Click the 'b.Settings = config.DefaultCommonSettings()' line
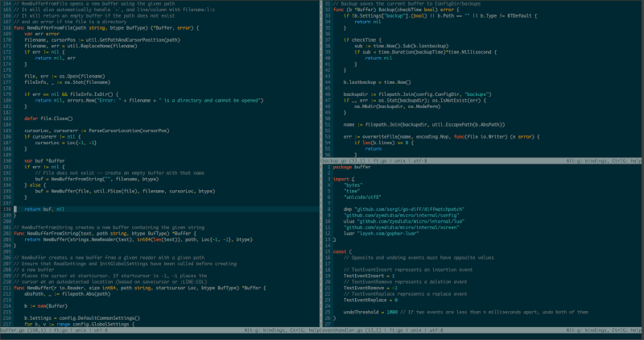Viewport: 644px width, 340px height. (82, 318)
